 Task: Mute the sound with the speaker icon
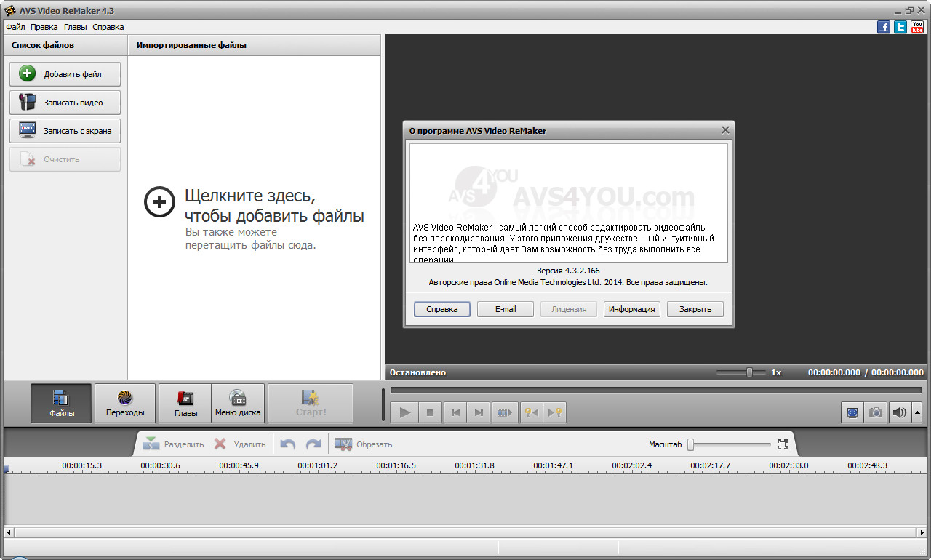pyautogui.click(x=900, y=412)
